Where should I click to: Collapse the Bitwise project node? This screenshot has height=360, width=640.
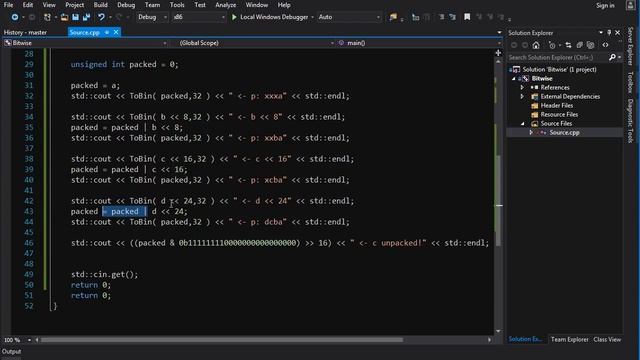[514, 78]
